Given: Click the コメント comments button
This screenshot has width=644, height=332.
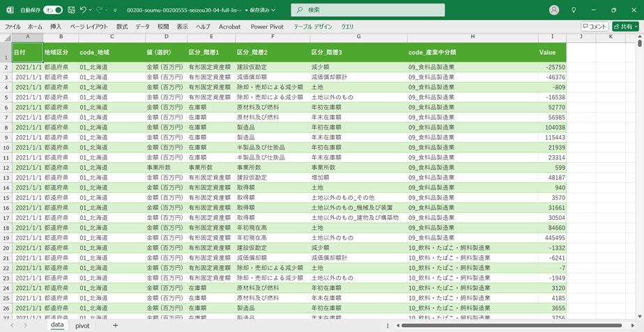Looking at the screenshot, I should tap(595, 26).
